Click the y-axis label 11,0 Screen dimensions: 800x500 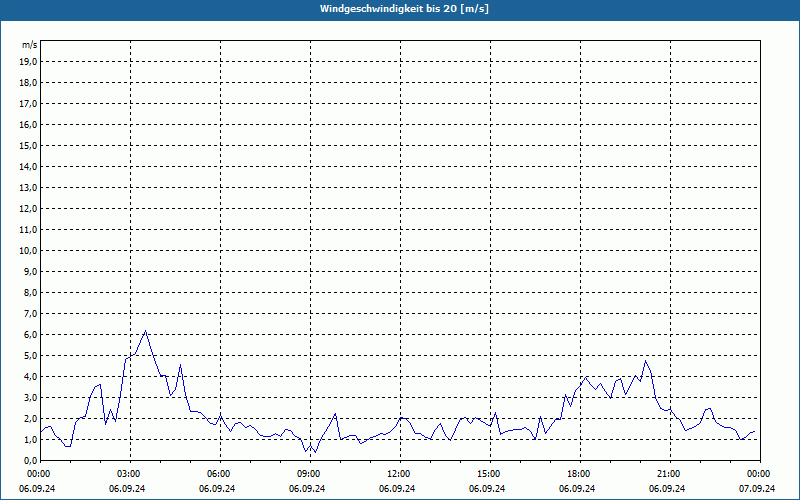point(30,230)
